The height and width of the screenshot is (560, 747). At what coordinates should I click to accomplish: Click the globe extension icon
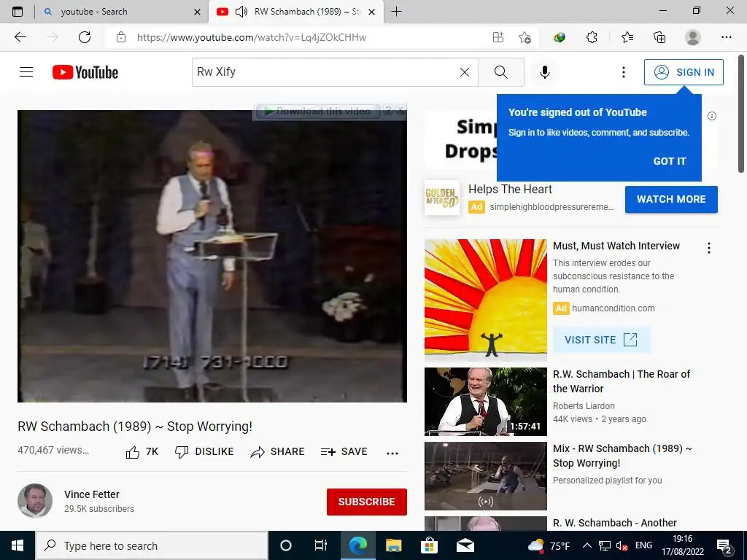(x=560, y=37)
